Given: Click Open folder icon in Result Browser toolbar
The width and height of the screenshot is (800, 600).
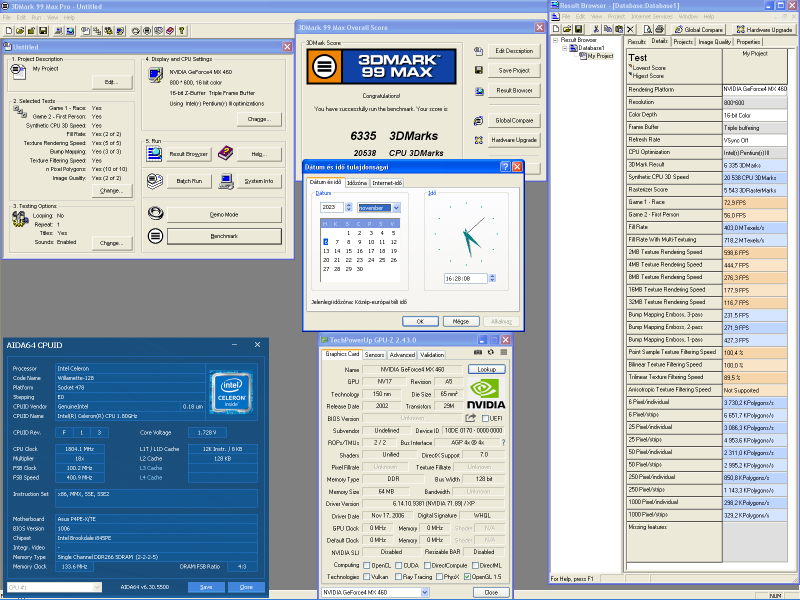Looking at the screenshot, I should (x=567, y=29).
